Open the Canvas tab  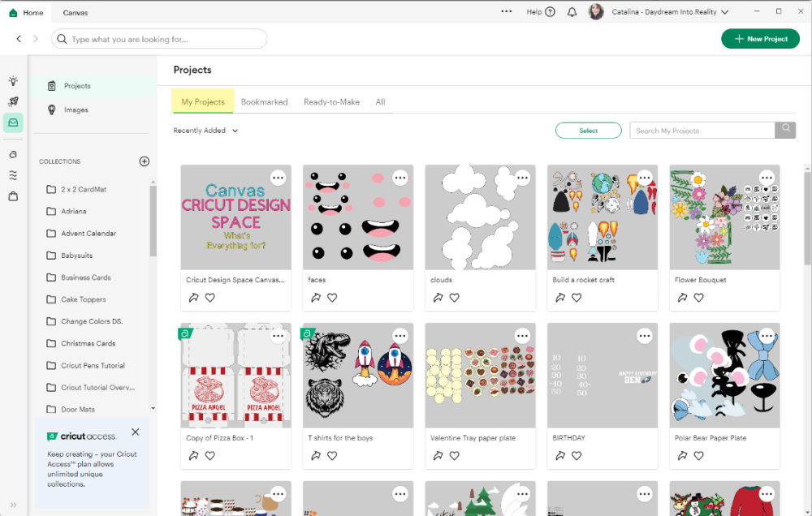pos(75,12)
